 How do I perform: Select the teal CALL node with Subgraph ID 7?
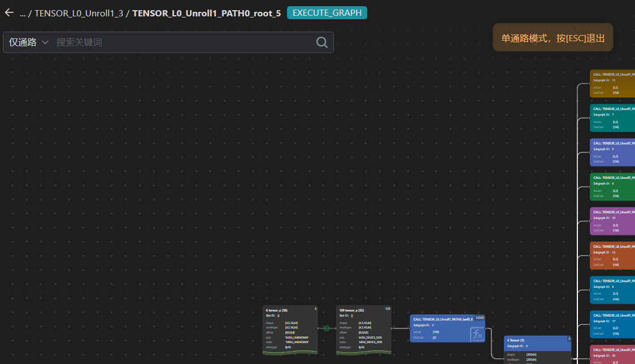tap(612, 118)
